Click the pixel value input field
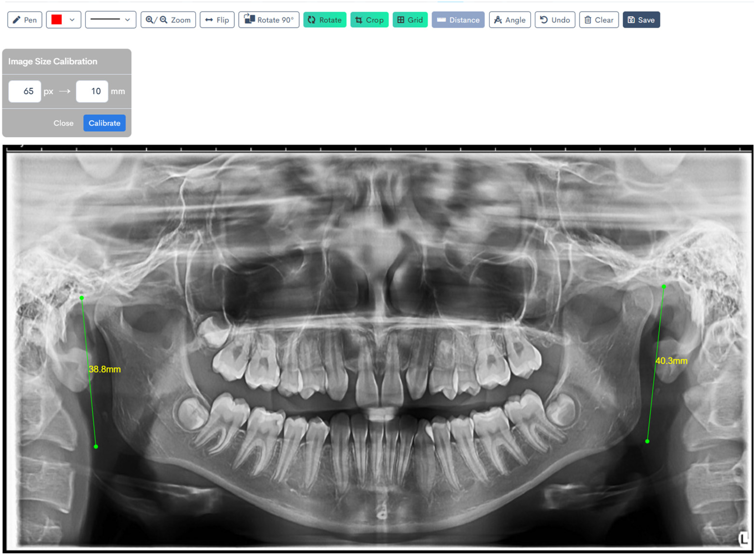Image resolution: width=756 pixels, height=557 pixels. click(25, 91)
